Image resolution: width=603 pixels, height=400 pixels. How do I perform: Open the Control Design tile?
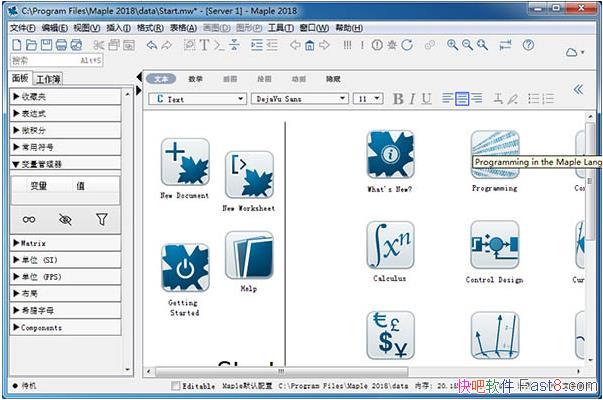[x=494, y=246]
